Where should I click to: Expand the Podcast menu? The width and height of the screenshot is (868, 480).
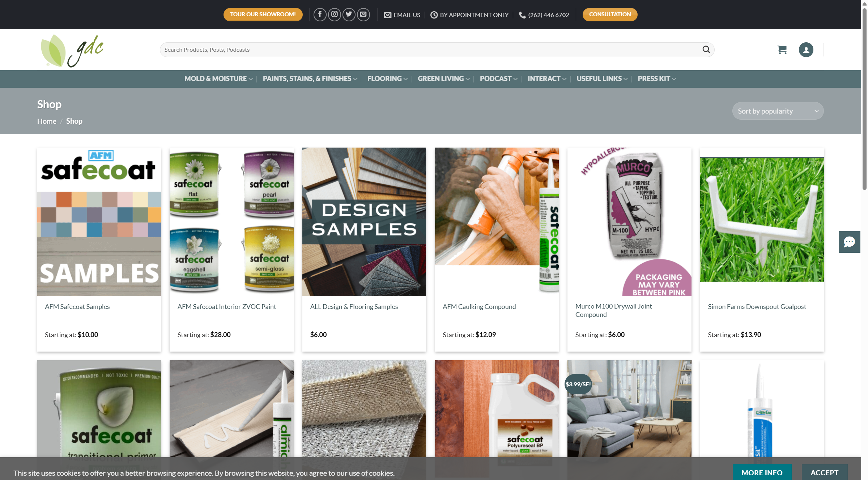tap(498, 78)
